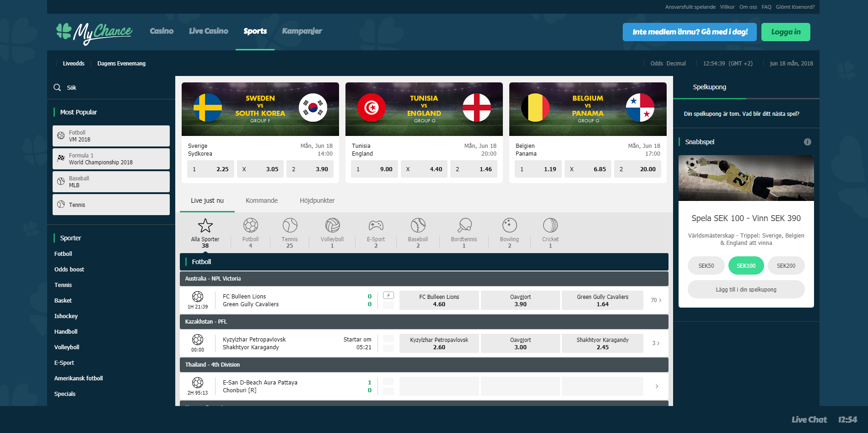Click the lightning icon in FC Bulleen Lions row
The width and height of the screenshot is (868, 433).
[x=388, y=295]
